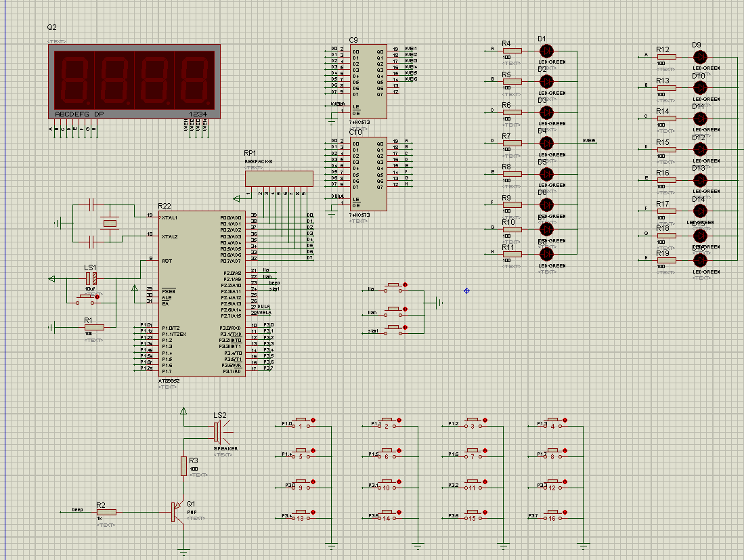Click keypad push button 6 on P1.5
Screen dimensions: 744x560
coord(387,454)
